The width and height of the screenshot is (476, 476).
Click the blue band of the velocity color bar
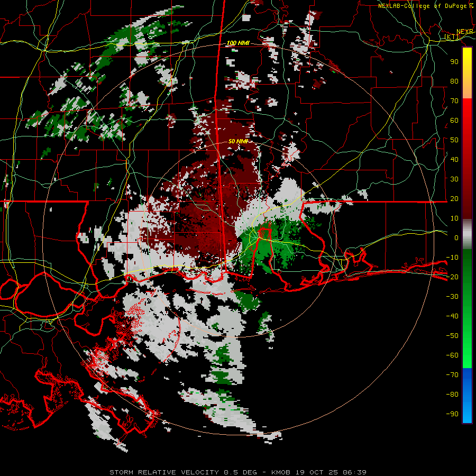(x=467, y=396)
